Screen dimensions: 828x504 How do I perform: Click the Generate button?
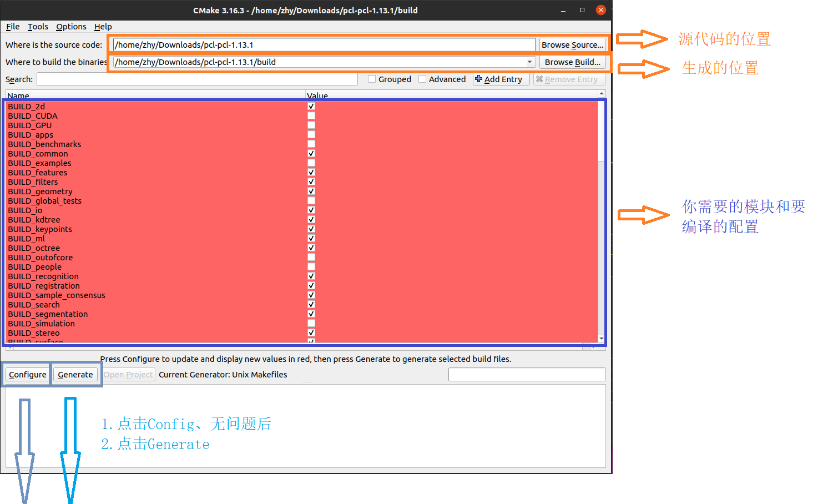[x=75, y=375]
